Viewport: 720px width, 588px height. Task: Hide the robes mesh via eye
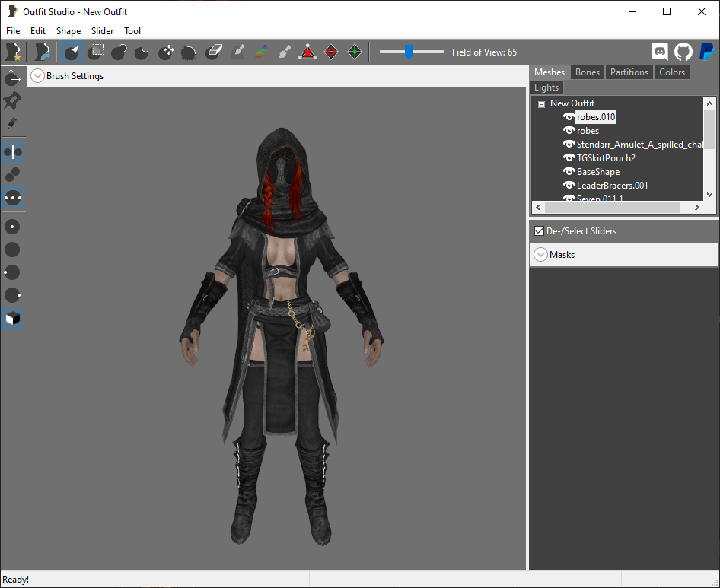pyautogui.click(x=569, y=131)
